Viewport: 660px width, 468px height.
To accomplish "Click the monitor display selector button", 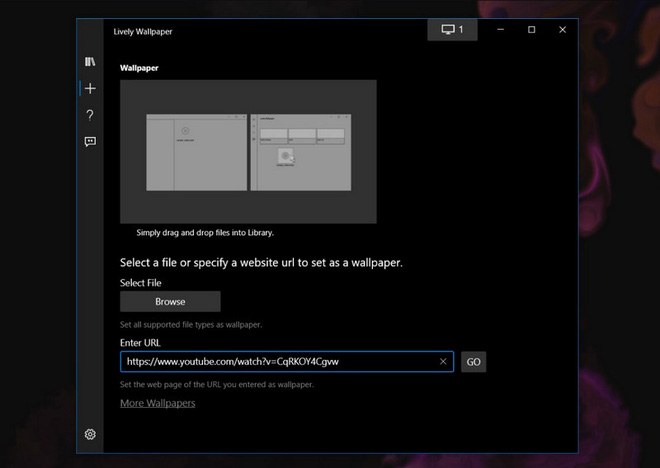I will [x=452, y=29].
